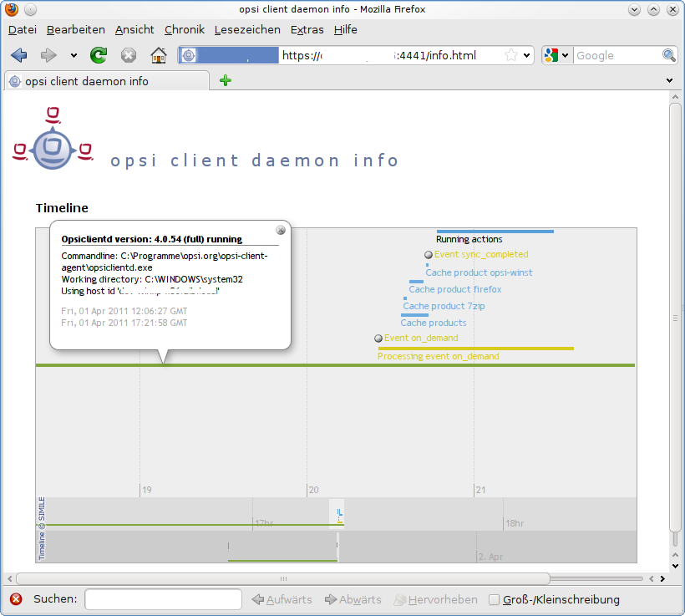Click the Firefox icon in the title bar

pos(12,9)
